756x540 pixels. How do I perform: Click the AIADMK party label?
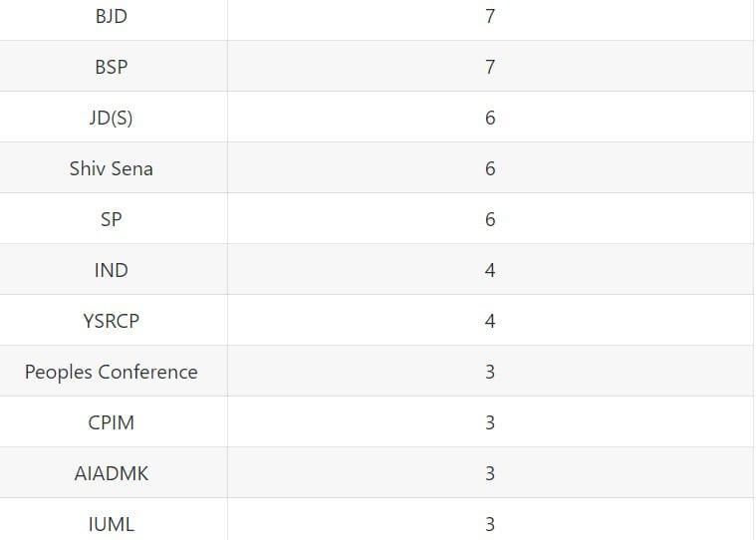pos(112,473)
